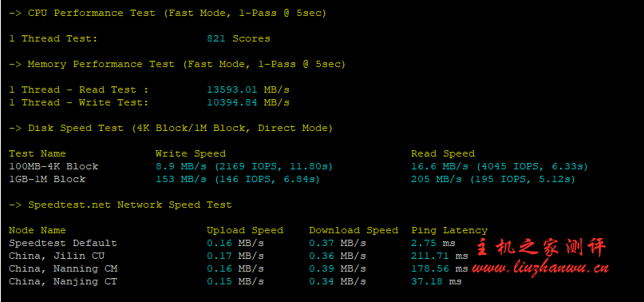Click the Speedtest.net Network Speed Test heading

pyautogui.click(x=121, y=205)
